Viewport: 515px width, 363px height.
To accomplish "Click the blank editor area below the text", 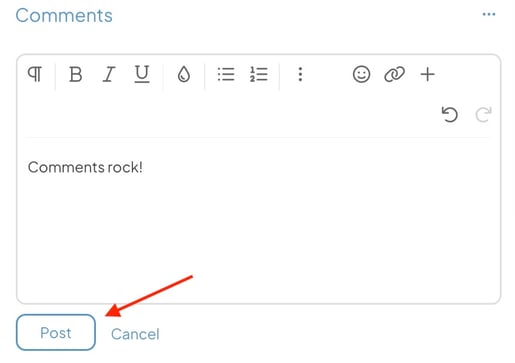I will 258,233.
